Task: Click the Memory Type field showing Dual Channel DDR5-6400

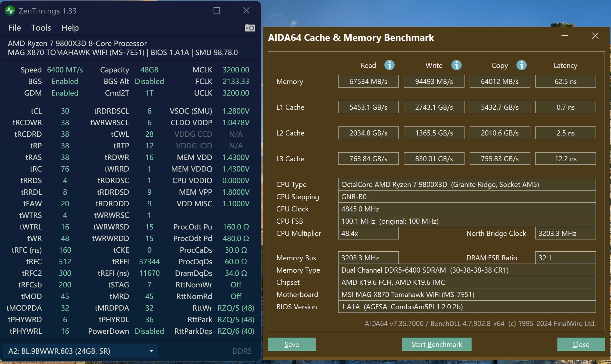Action: point(467,270)
